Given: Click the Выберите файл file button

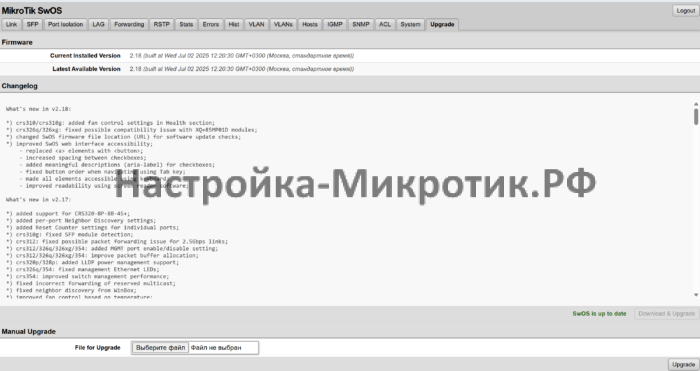Looking at the screenshot, I should click(160, 348).
